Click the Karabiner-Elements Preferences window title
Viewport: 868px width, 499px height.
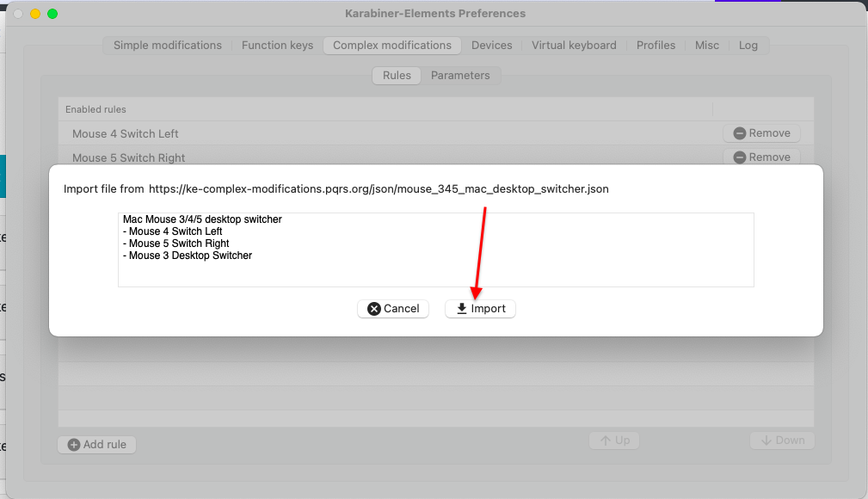pos(435,13)
